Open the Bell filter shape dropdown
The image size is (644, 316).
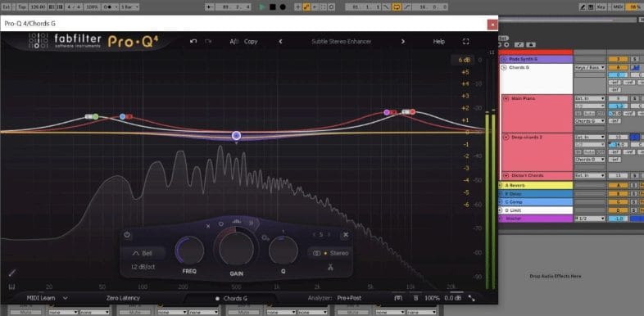coord(143,253)
